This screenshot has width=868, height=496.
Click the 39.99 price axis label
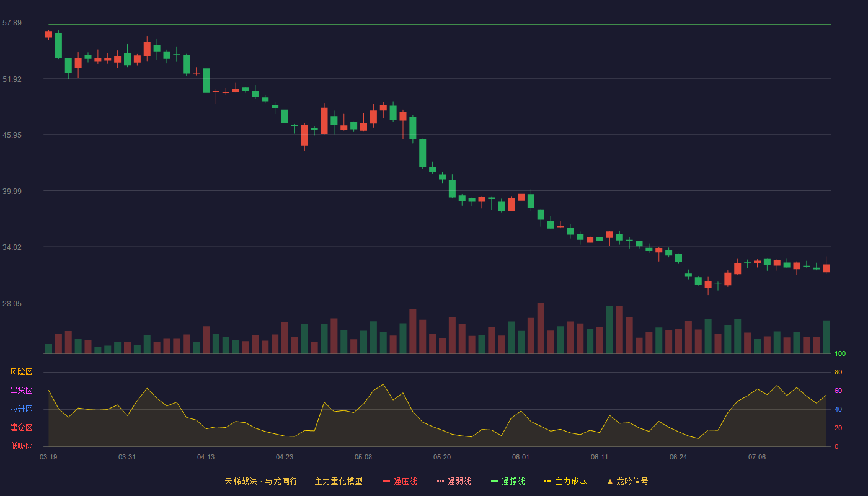12,191
